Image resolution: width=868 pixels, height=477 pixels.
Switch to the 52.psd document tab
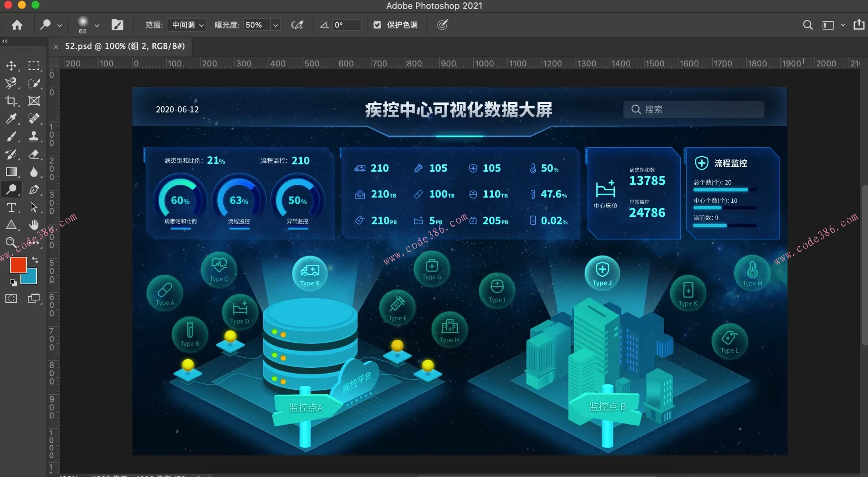[124, 46]
